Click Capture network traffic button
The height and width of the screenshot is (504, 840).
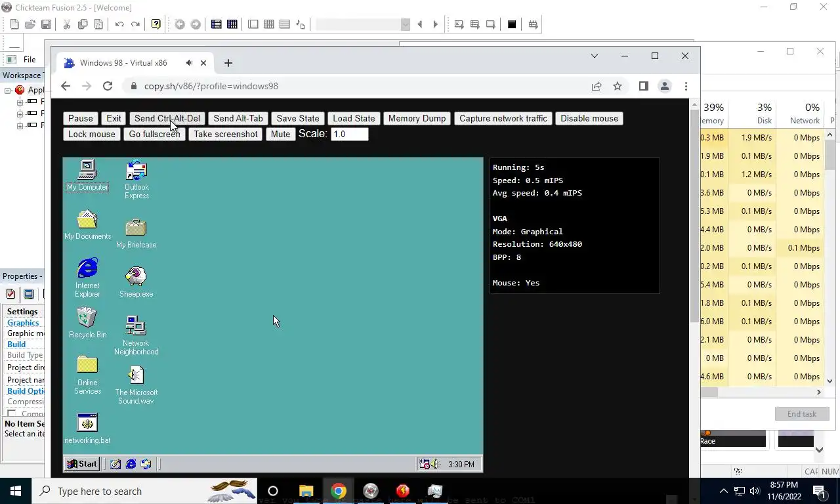503,118
